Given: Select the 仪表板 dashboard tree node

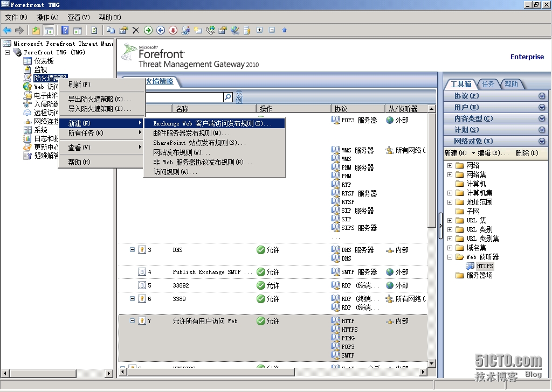Looking at the screenshot, I should tap(44, 61).
